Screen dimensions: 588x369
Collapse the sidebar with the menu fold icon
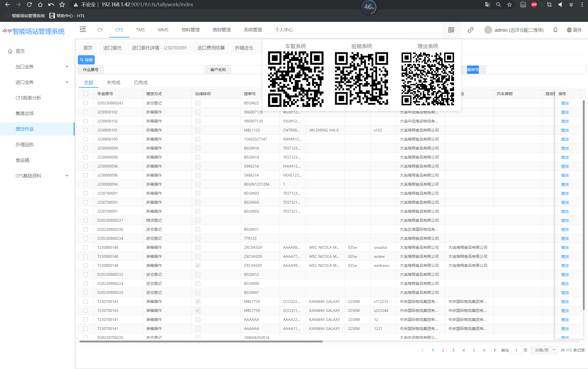pos(82,30)
